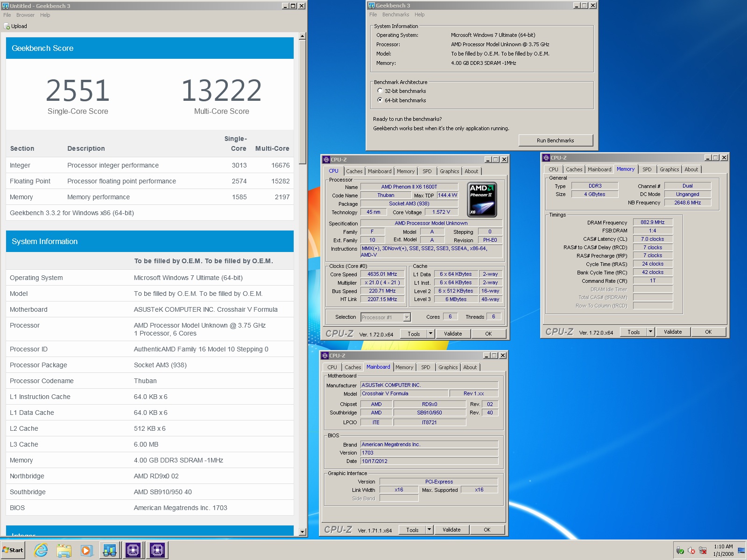
Task: Click OK in the CPU-Z Mainboard window
Action: (x=487, y=530)
